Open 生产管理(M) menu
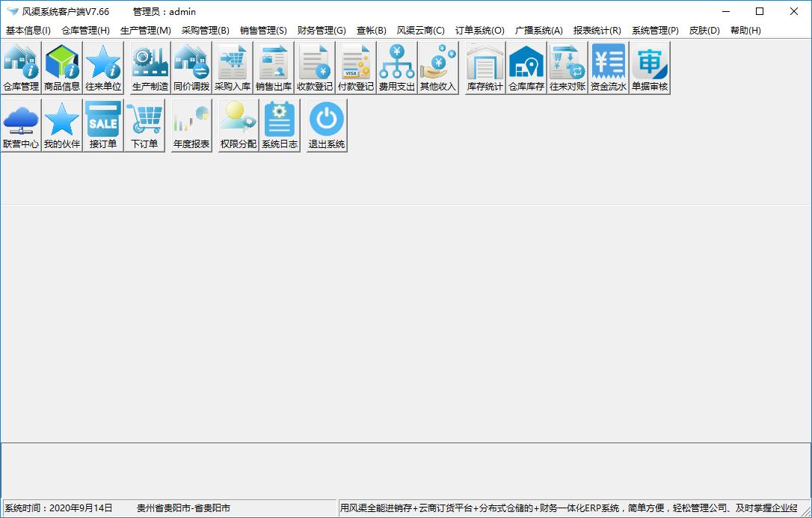 coord(146,31)
